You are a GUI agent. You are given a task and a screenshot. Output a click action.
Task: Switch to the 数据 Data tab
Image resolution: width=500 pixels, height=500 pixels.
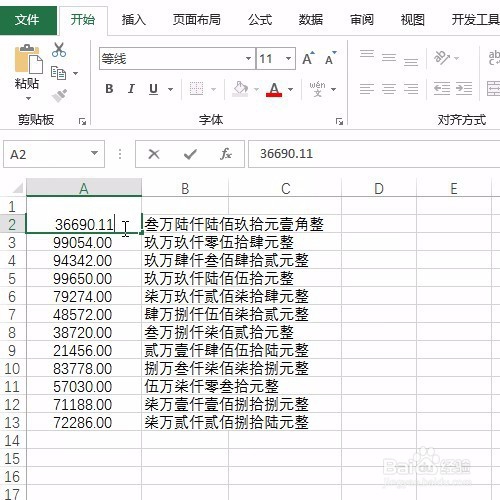point(311,20)
